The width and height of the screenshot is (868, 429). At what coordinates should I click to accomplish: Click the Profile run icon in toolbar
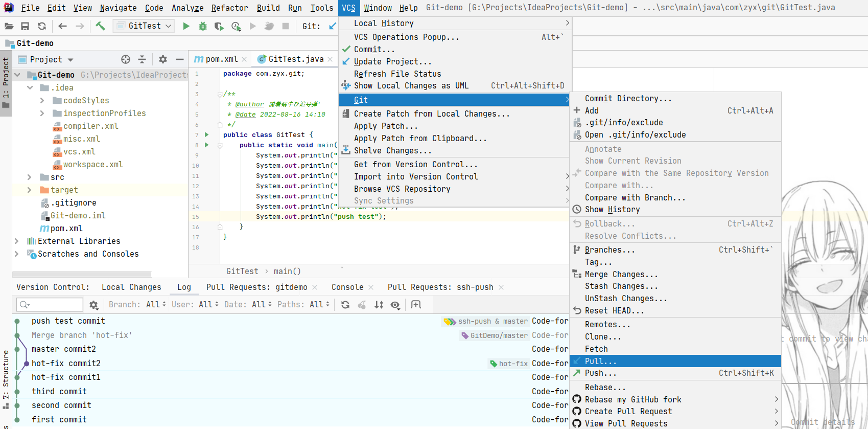pyautogui.click(x=236, y=26)
